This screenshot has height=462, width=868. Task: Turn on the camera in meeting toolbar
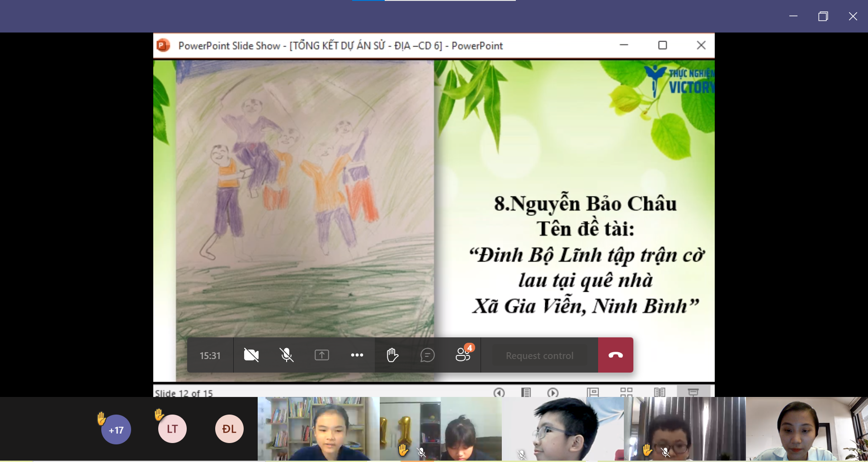[x=251, y=355]
